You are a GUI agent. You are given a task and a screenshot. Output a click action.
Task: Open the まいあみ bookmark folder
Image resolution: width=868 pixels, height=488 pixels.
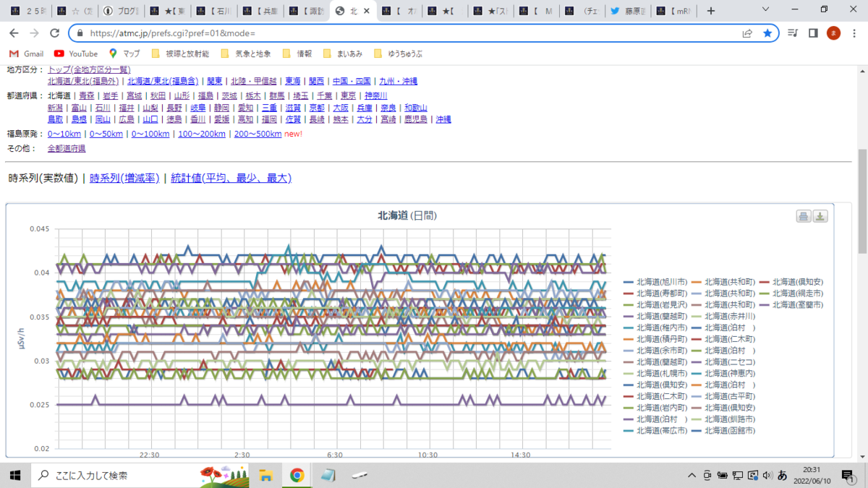coord(343,53)
